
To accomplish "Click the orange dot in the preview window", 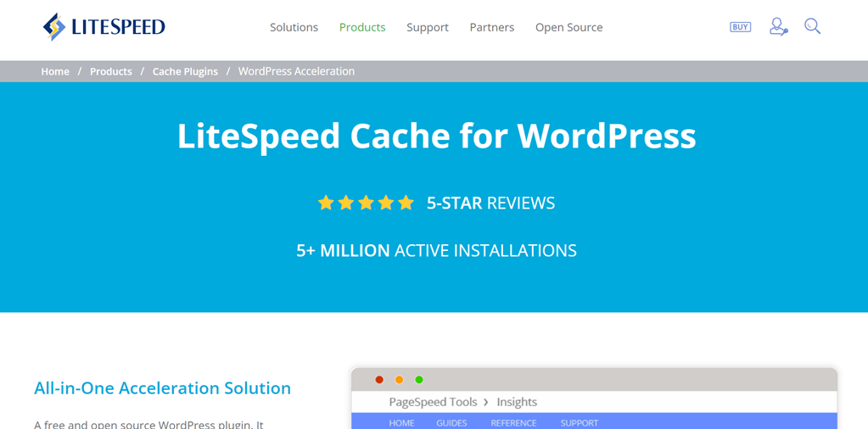I will tap(399, 380).
